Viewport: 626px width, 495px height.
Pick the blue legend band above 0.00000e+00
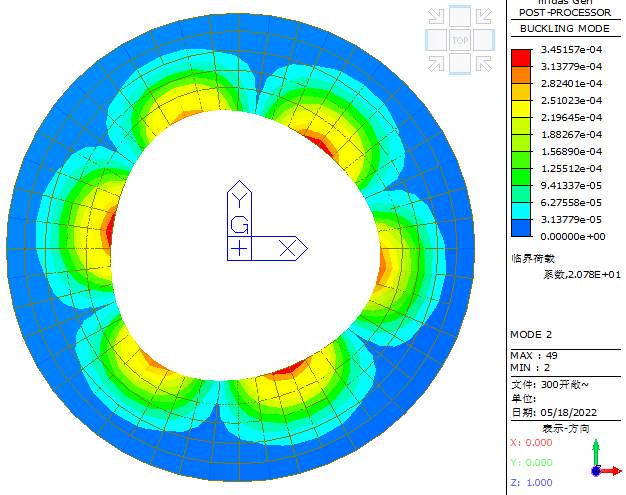click(521, 228)
